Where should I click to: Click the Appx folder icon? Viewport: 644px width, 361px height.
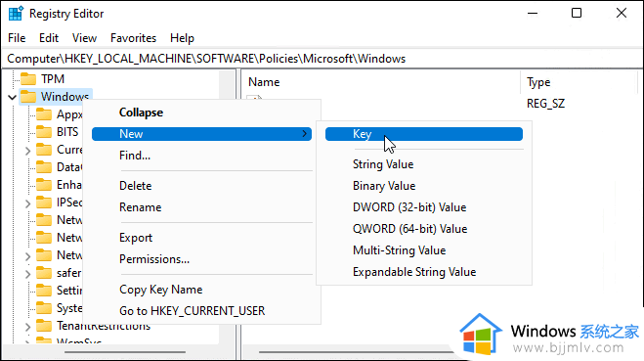[44, 113]
